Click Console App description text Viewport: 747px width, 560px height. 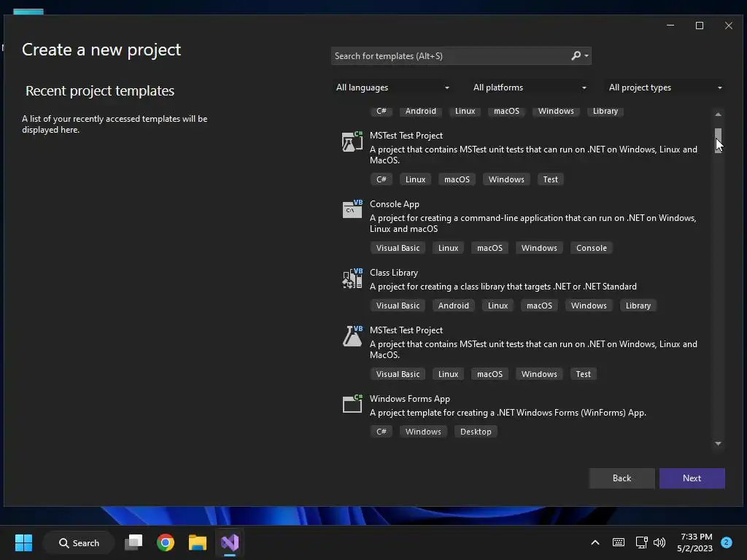point(533,223)
